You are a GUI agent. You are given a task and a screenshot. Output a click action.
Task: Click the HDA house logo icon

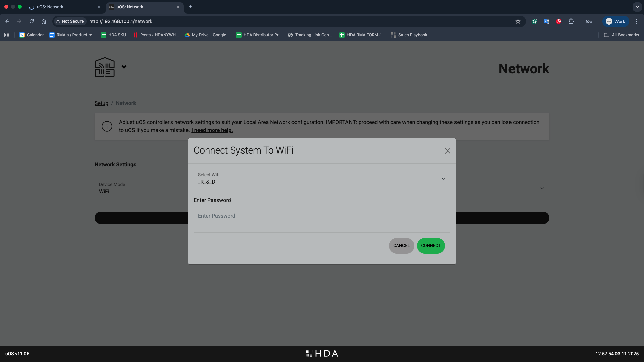point(105,67)
